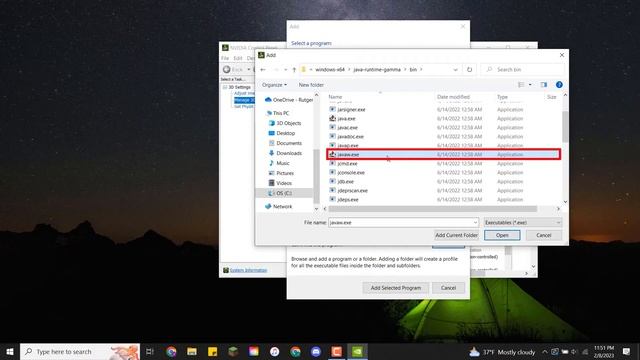This screenshot has width=640, height=360.
Task: Refresh the bin folder listing
Action: [x=469, y=70]
